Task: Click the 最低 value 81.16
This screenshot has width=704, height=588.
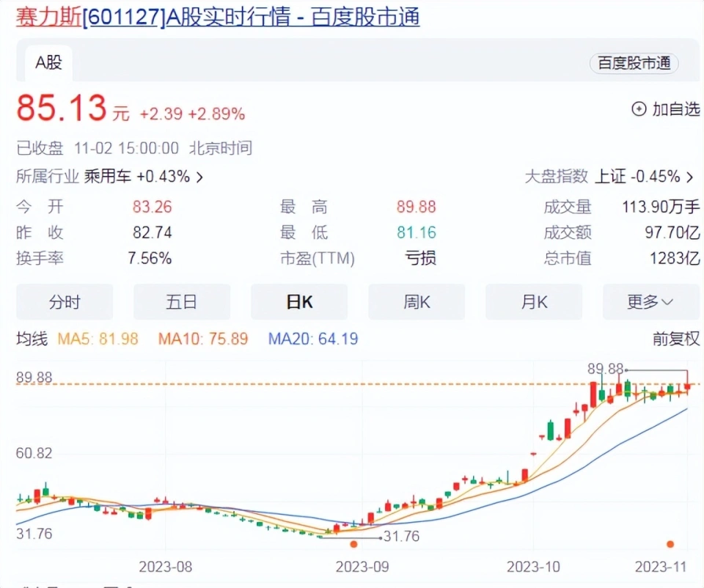Action: point(417,232)
